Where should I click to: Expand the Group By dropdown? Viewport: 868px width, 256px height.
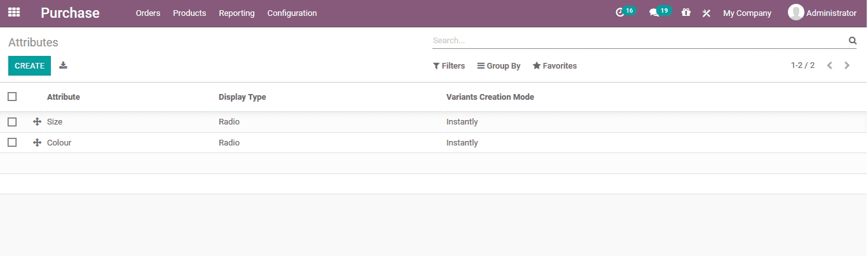point(499,66)
